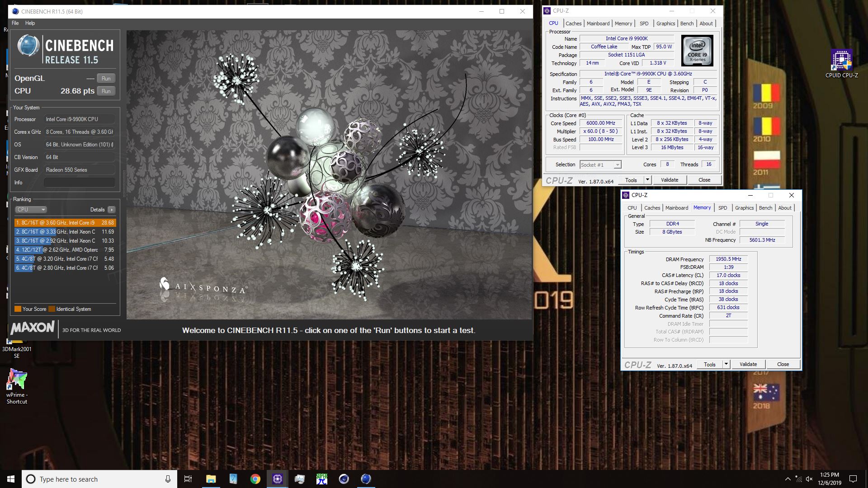Open Caches tab in lower CPU-Z window
Viewport: 868px width, 488px height.
click(x=652, y=208)
